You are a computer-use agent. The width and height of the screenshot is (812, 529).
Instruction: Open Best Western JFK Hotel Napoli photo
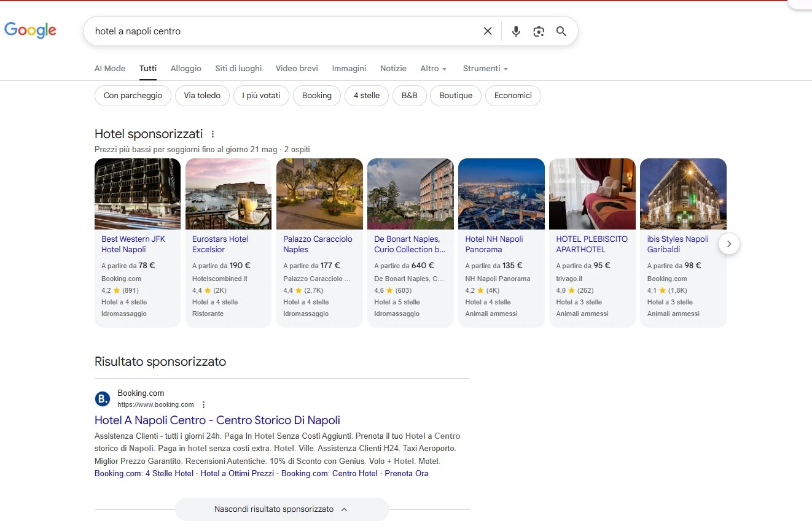(138, 194)
